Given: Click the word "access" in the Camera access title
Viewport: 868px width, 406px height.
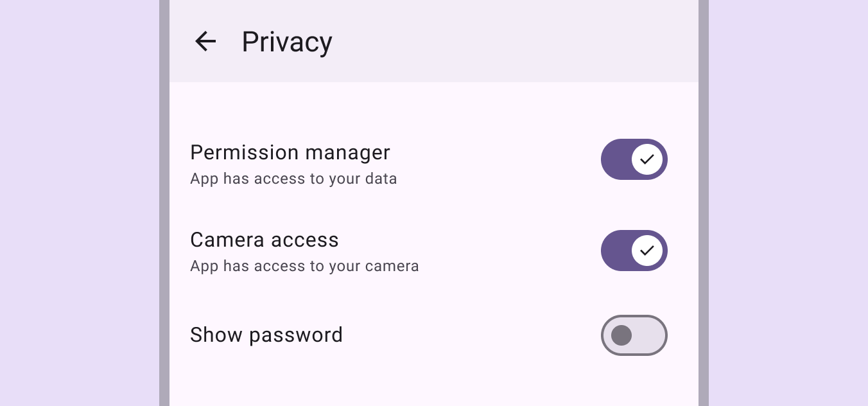Looking at the screenshot, I should [304, 240].
